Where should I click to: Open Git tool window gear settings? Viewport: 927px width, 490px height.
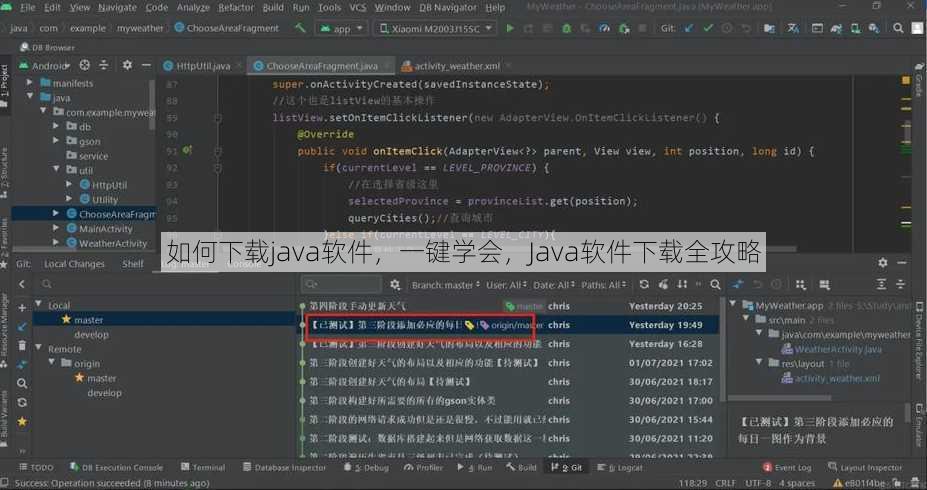[x=883, y=262]
